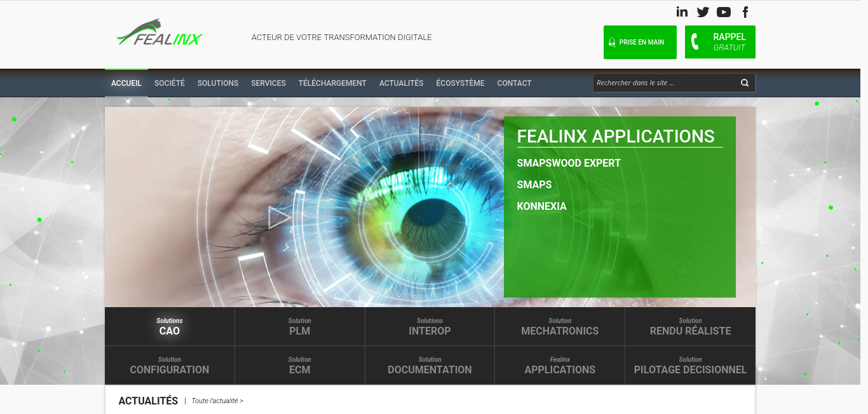Select the Solution Documentation tile
Viewport: 868px width, 414px height.
[x=430, y=365]
